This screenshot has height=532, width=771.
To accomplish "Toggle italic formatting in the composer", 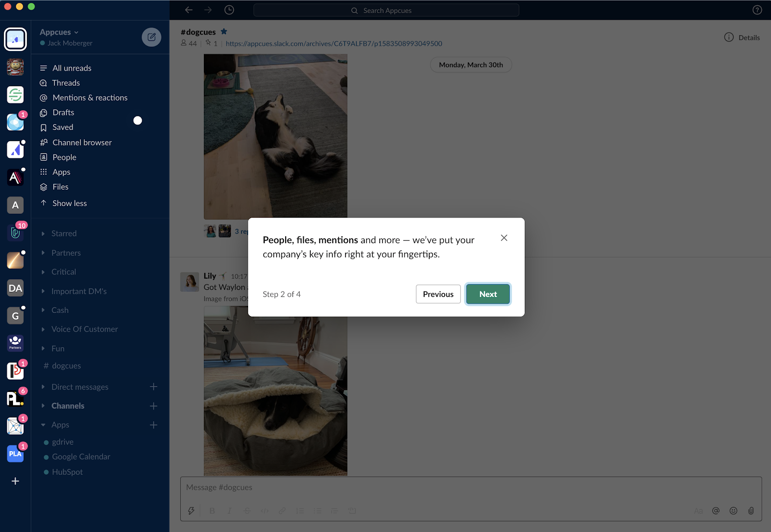I will point(229,511).
